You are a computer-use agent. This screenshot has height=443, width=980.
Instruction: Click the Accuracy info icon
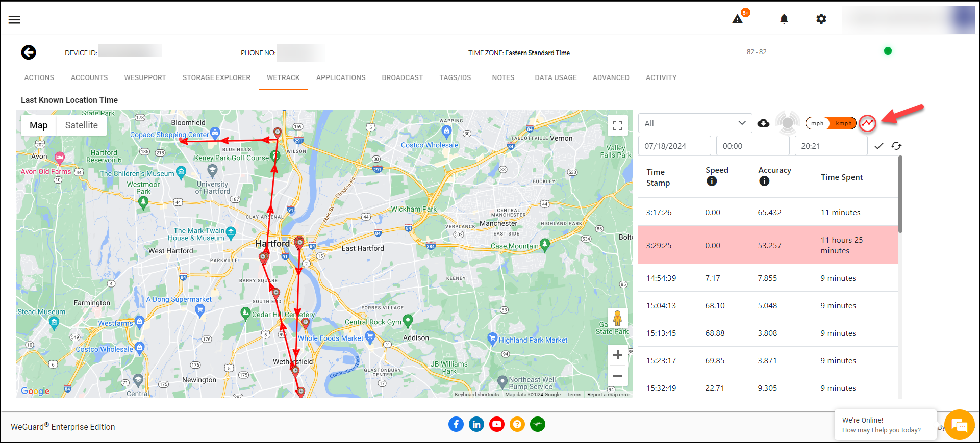pos(764,181)
